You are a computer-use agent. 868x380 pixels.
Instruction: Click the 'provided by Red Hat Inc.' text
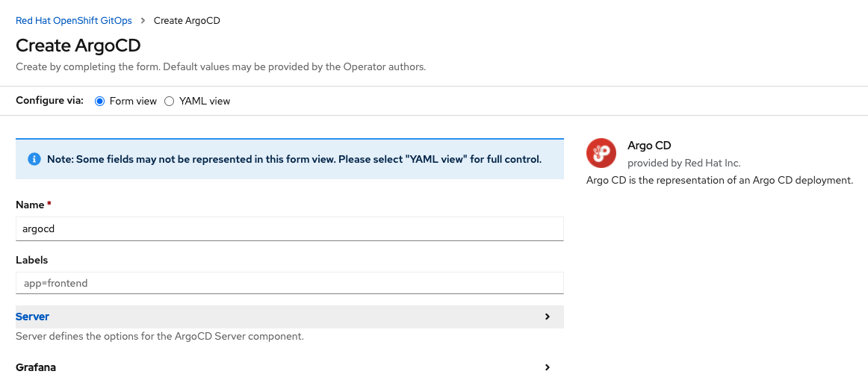pos(683,162)
